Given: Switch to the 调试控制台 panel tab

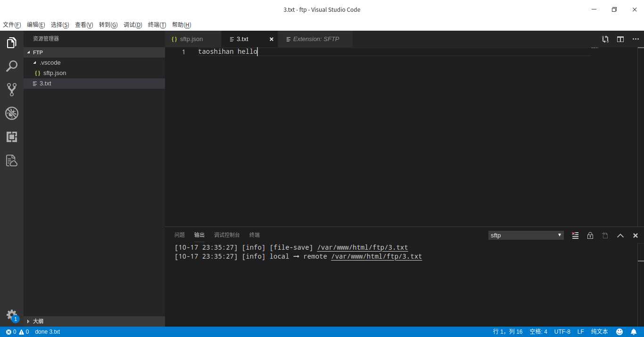Looking at the screenshot, I should [x=227, y=235].
